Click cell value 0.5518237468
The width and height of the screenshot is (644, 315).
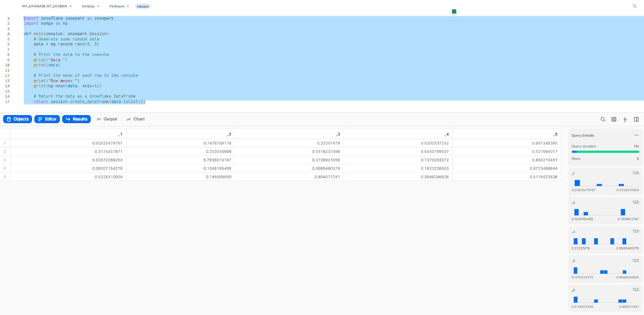point(326,152)
